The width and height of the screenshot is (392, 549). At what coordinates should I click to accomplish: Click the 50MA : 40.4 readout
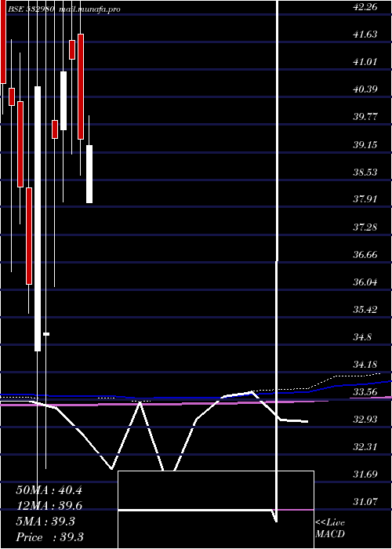(49, 490)
